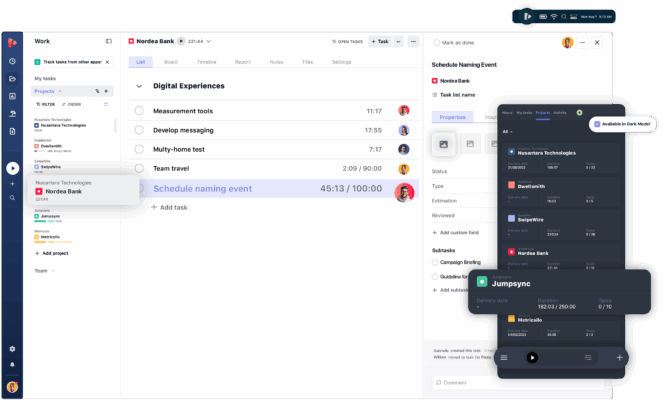
Task: Open the timer clock icon in the sidebar
Action: tap(12, 61)
